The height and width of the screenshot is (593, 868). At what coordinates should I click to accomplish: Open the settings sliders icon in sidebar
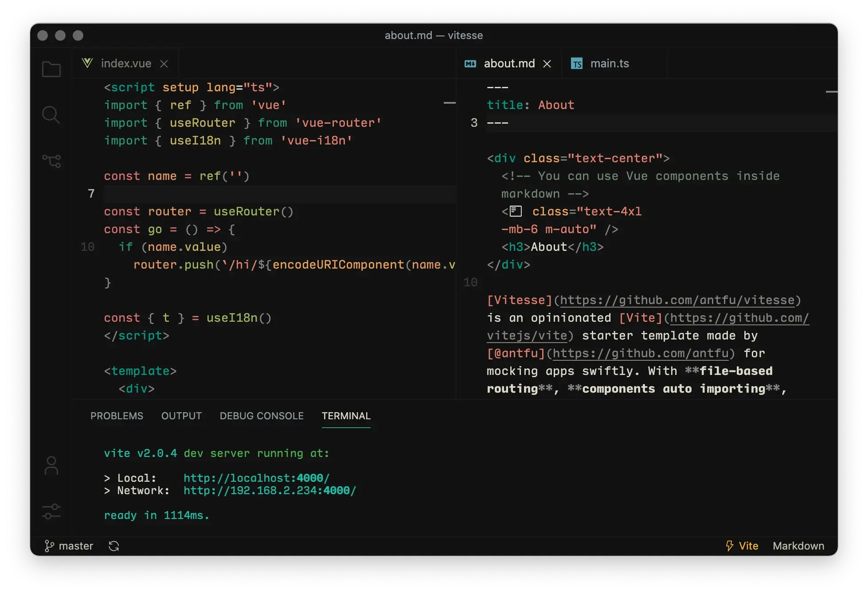51,511
